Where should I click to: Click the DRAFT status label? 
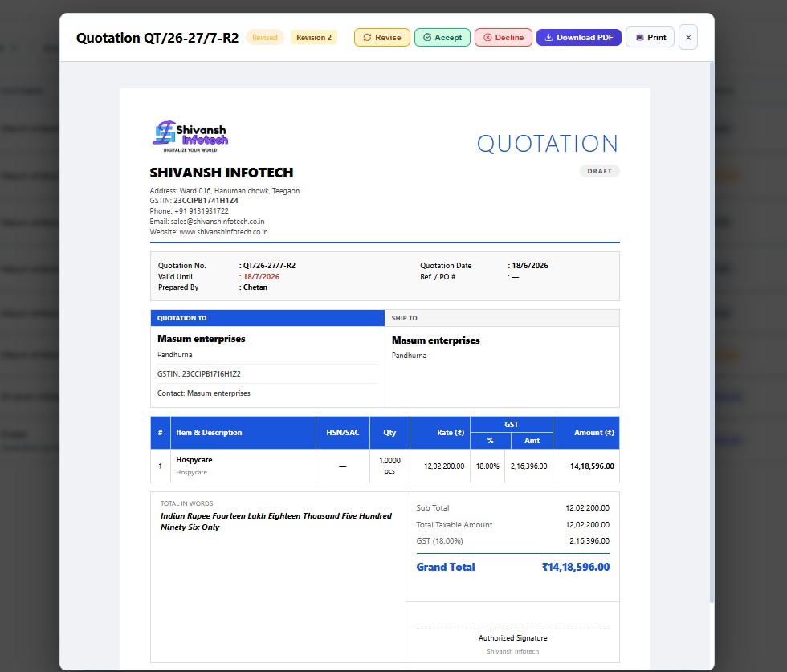point(600,171)
